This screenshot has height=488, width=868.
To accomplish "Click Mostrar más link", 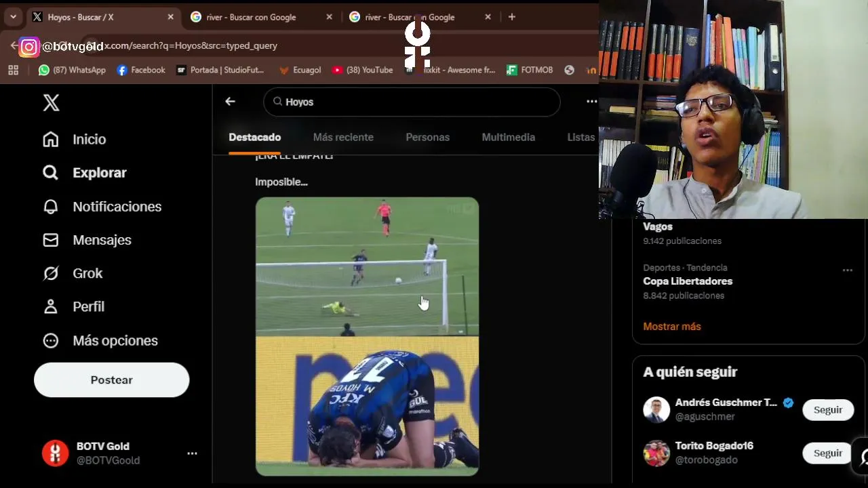I will (671, 326).
